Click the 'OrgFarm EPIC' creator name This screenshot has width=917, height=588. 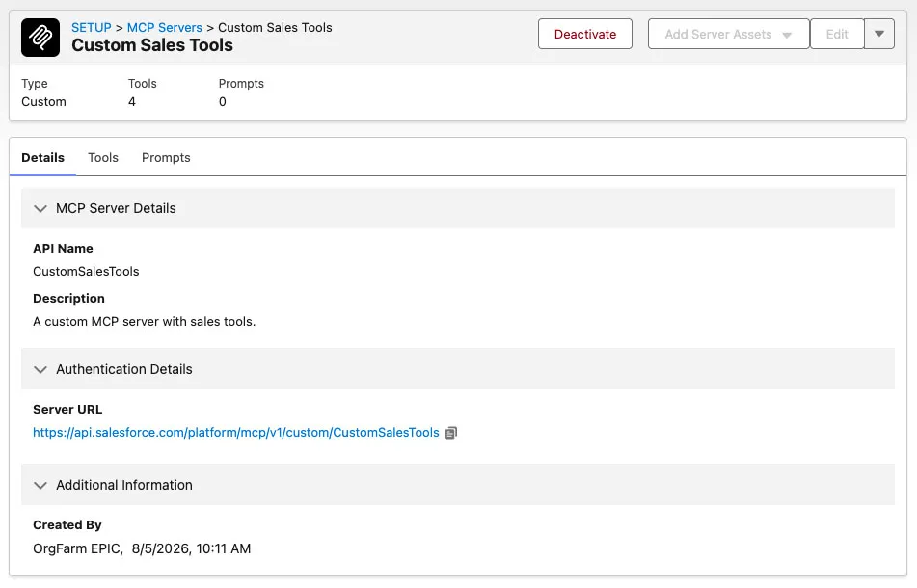click(x=78, y=548)
